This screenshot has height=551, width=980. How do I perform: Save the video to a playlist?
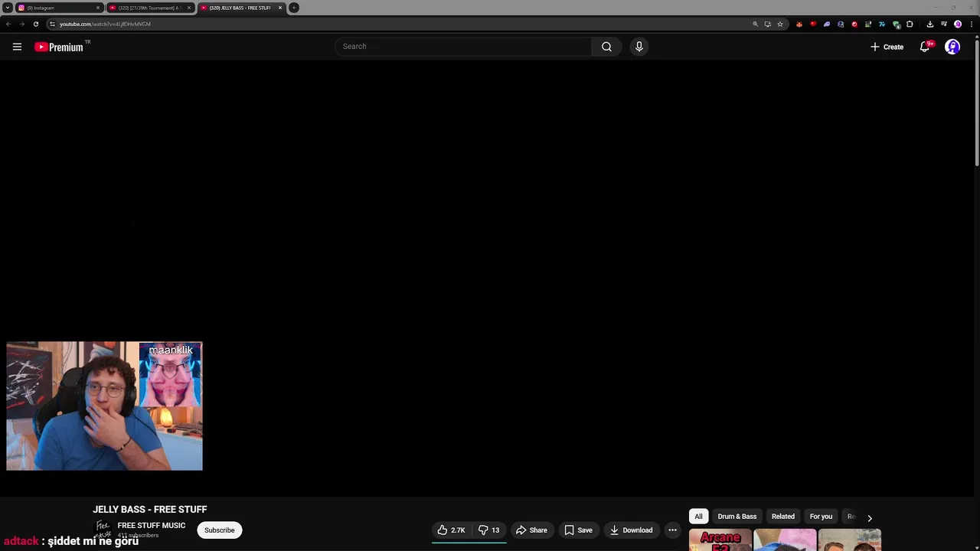(x=578, y=530)
